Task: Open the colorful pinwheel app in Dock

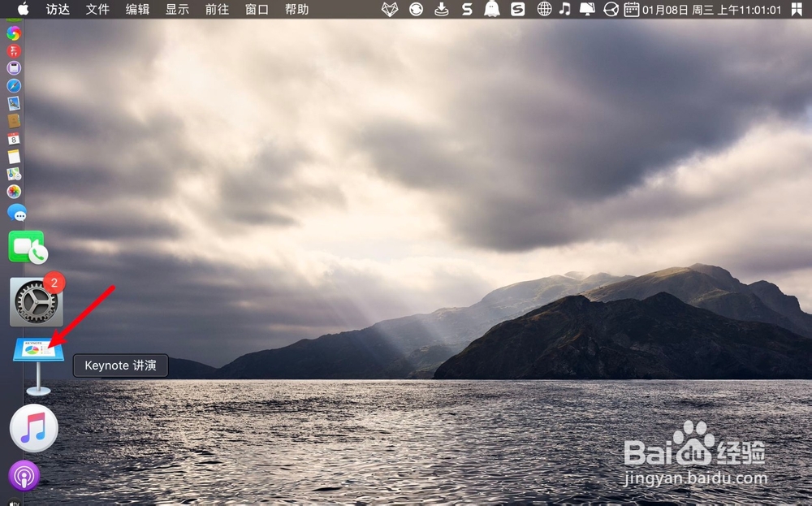Action: coord(14,33)
